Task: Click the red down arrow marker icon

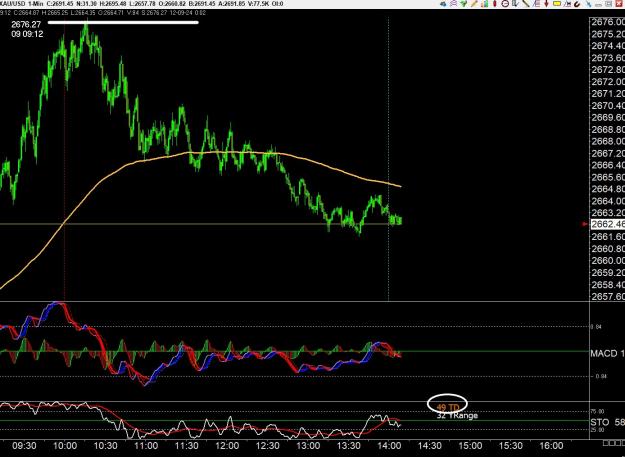Action: pos(546,4)
